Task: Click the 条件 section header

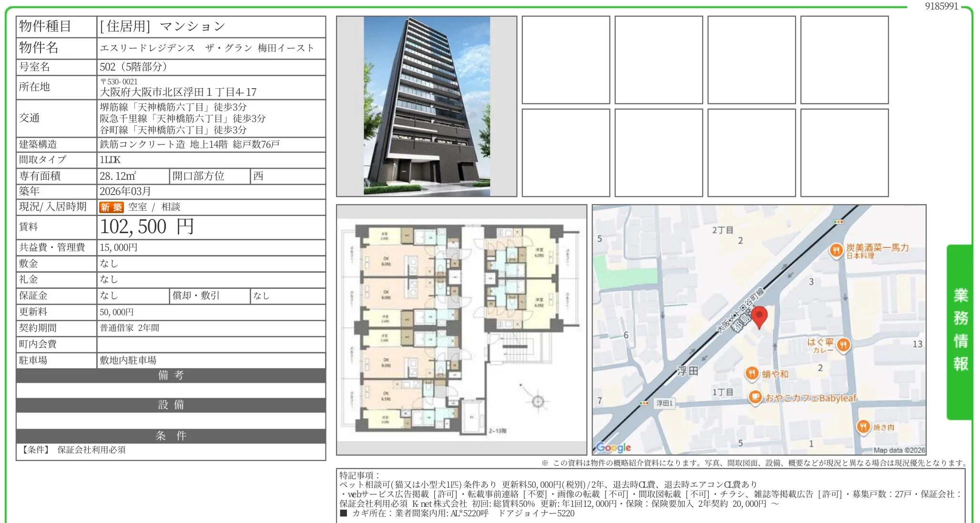Action: pyautogui.click(x=171, y=436)
